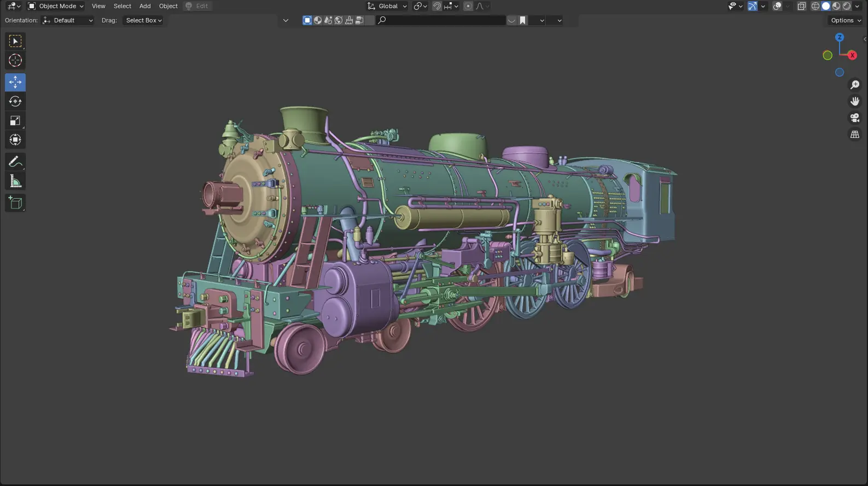The image size is (868, 486).
Task: Toggle X-ray display mode
Action: [801, 6]
